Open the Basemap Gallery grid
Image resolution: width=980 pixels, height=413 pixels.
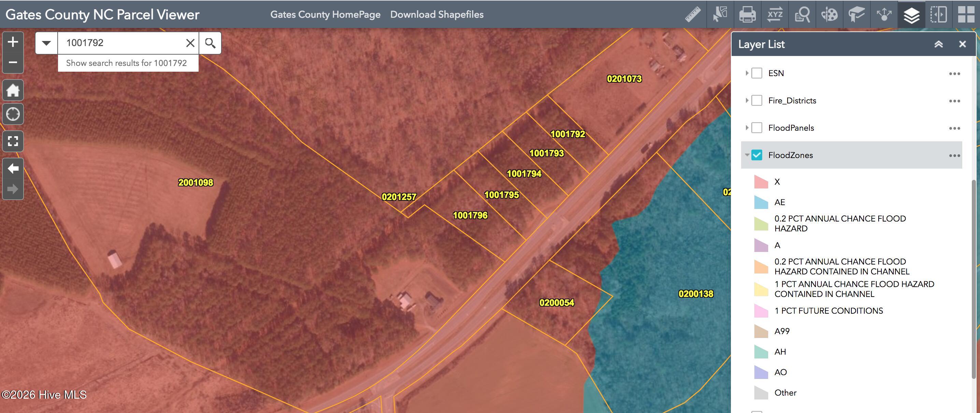pyautogui.click(x=966, y=14)
